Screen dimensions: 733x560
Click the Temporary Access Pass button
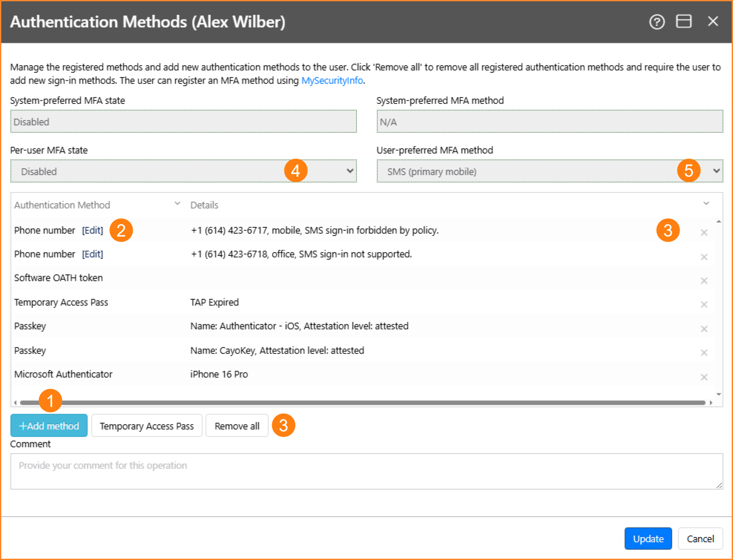tap(147, 426)
